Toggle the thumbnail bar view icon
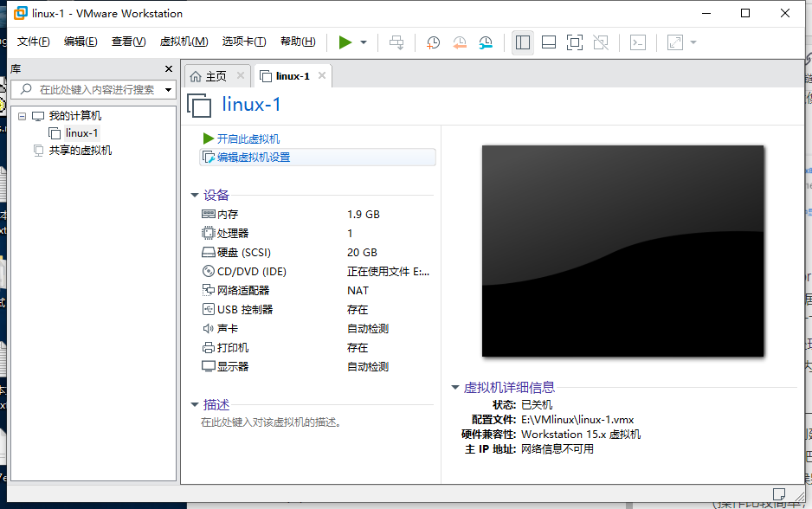 click(x=549, y=42)
